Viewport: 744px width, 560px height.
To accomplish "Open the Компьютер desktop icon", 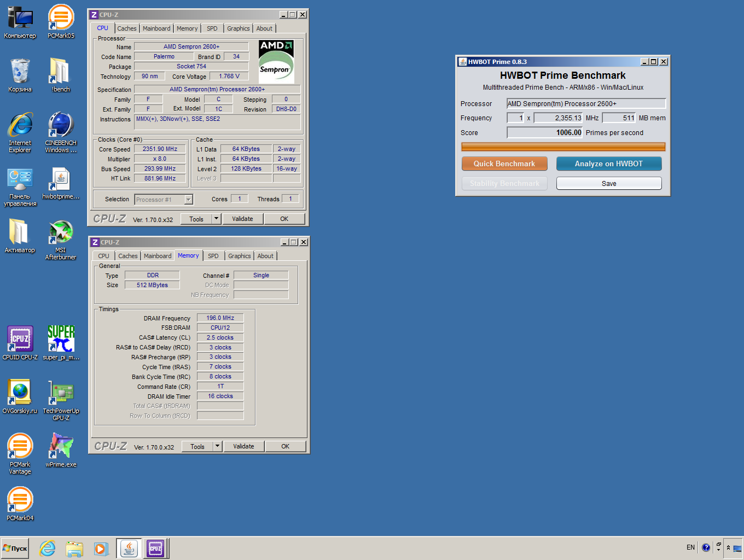I will pos(20,22).
